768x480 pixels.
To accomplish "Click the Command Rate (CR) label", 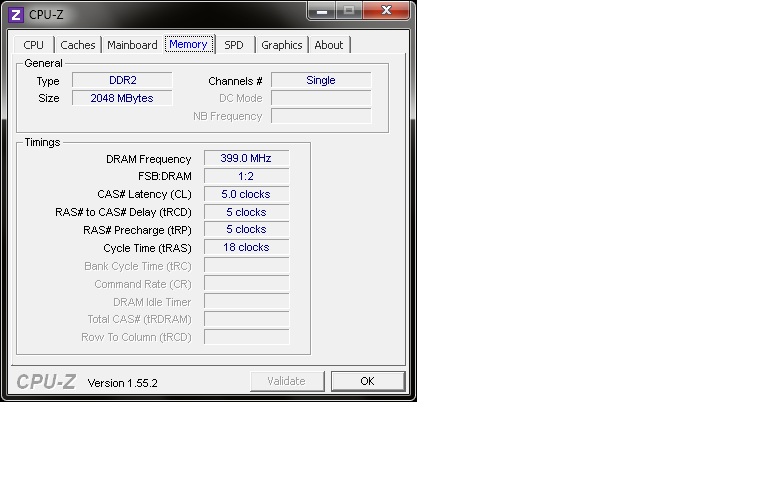I will (x=143, y=284).
